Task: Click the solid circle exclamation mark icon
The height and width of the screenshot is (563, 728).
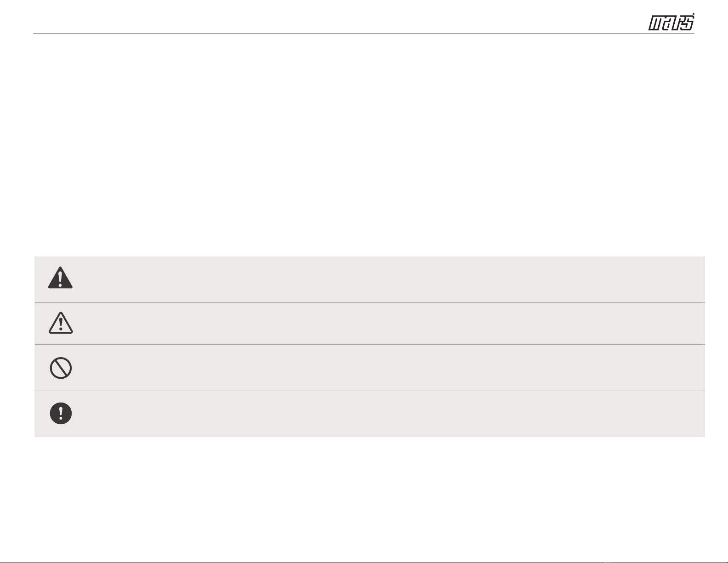Action: 61,413
